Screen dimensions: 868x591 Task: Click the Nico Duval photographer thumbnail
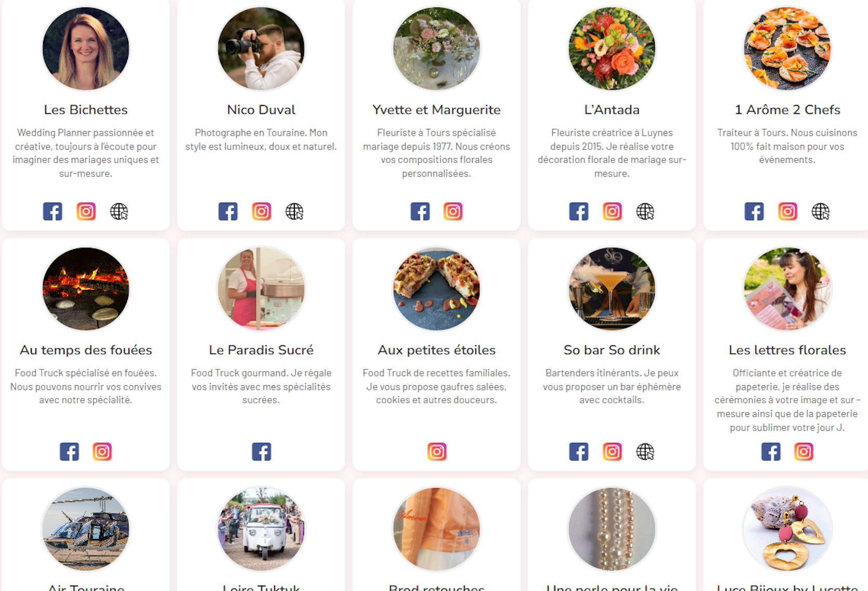261,48
